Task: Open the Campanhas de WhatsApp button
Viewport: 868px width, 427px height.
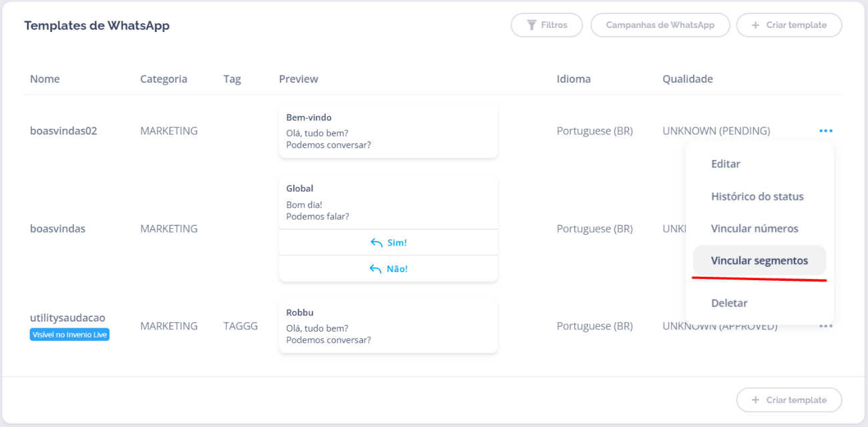Action: click(x=660, y=25)
